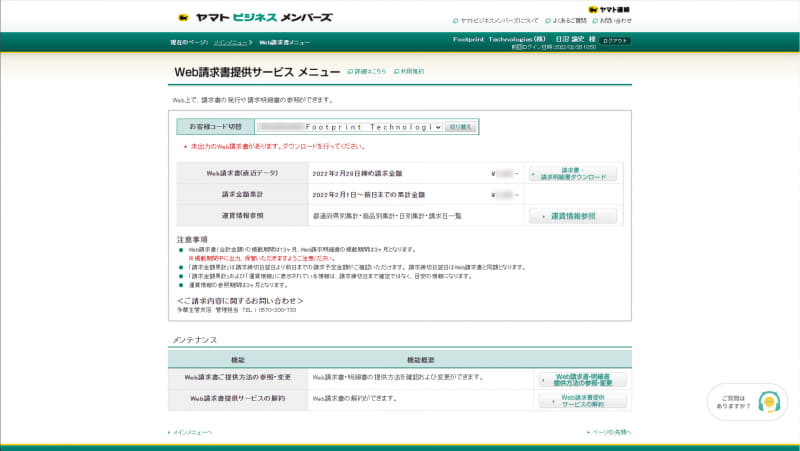Open the ヤマトビジネスメンバーズについて link
Screen dimensions: 800x451
(495, 21)
